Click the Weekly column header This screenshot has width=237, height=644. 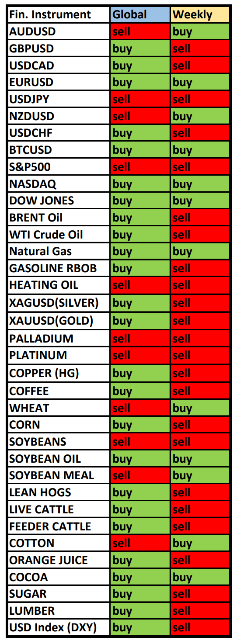click(200, 14)
